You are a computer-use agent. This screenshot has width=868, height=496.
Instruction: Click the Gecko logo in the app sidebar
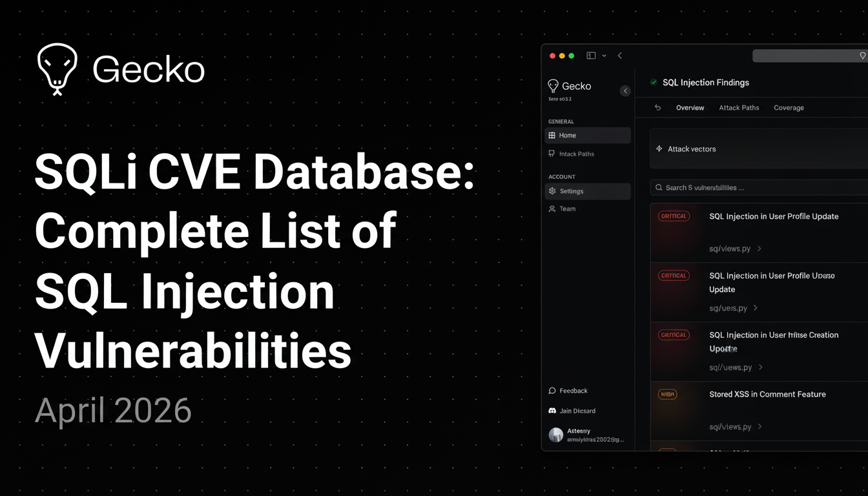coord(553,86)
